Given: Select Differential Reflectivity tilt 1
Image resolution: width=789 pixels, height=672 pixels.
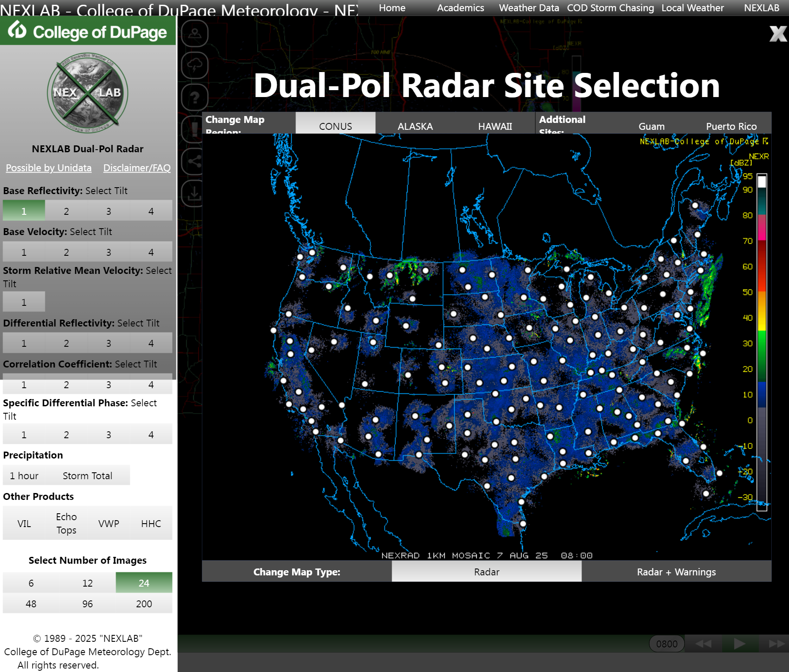Looking at the screenshot, I should point(24,342).
